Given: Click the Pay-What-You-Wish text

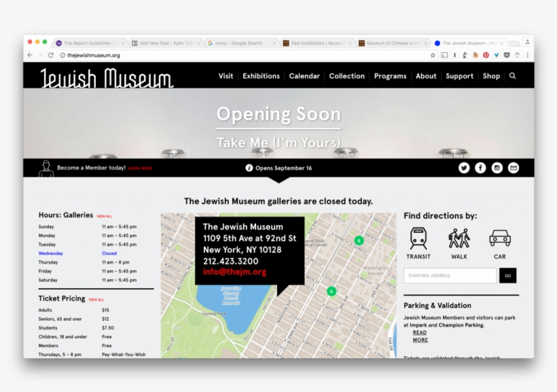Looking at the screenshot, I should click(124, 355).
